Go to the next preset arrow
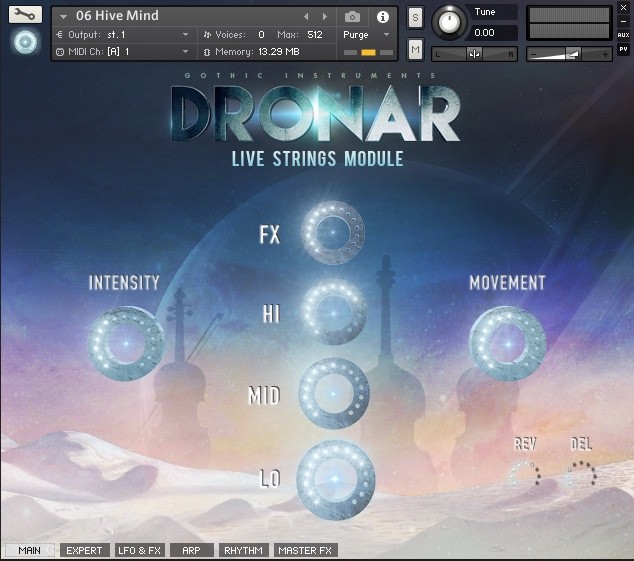This screenshot has height=561, width=634. [x=325, y=17]
